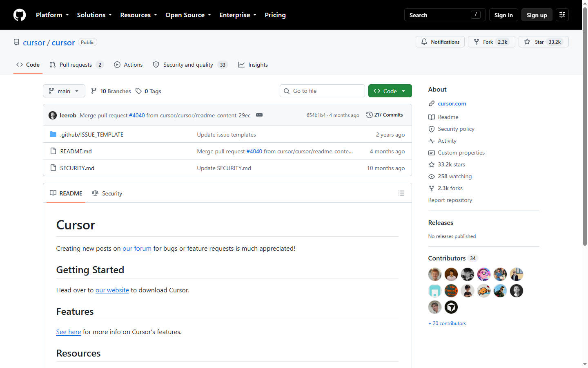Open the main branch dropdown
588x368 pixels.
(x=64, y=91)
